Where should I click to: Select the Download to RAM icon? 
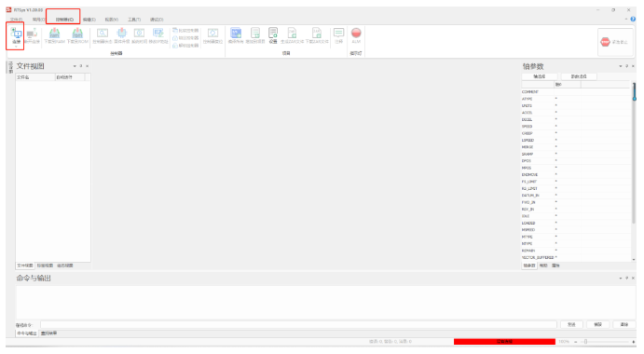[54, 35]
